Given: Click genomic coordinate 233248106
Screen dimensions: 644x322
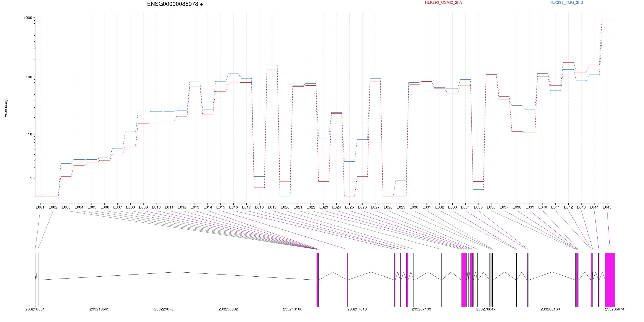Looking at the screenshot, I should (x=293, y=309).
